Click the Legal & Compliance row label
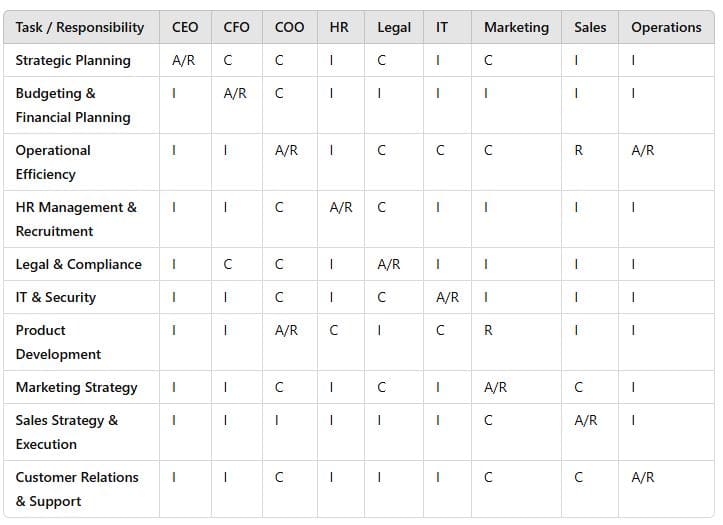This screenshot has width=723, height=525. point(78,264)
